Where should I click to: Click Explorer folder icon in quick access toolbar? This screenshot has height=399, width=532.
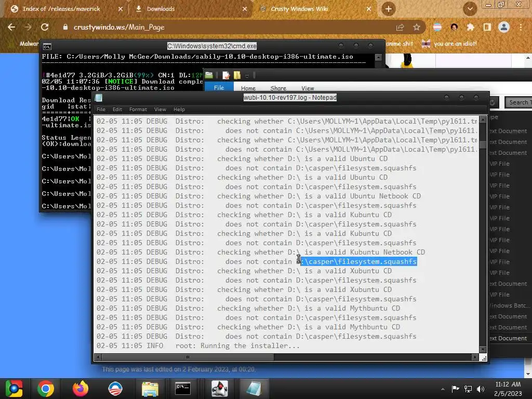pos(209,75)
